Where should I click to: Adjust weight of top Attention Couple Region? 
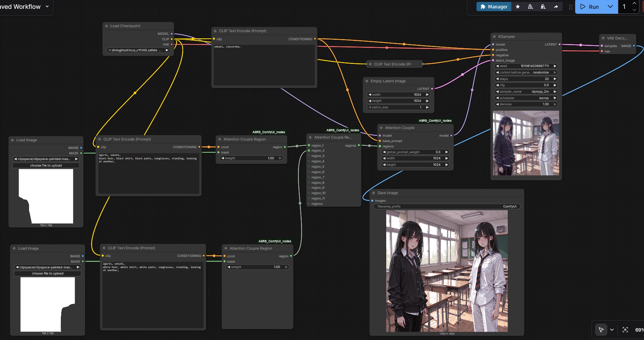[x=252, y=158]
